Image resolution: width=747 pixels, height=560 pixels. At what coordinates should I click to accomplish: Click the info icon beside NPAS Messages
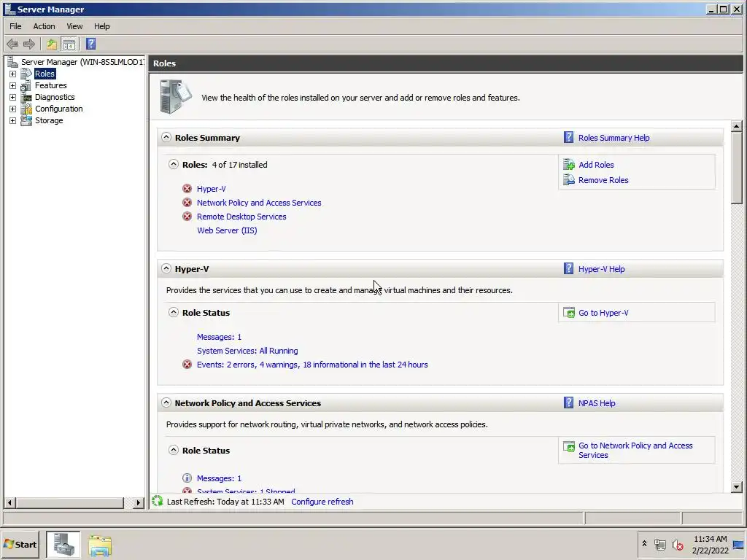(x=187, y=478)
